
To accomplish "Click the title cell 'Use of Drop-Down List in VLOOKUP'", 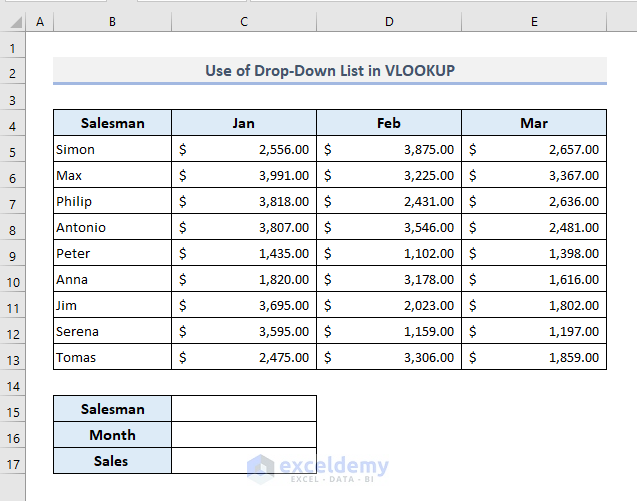I will 330,70.
